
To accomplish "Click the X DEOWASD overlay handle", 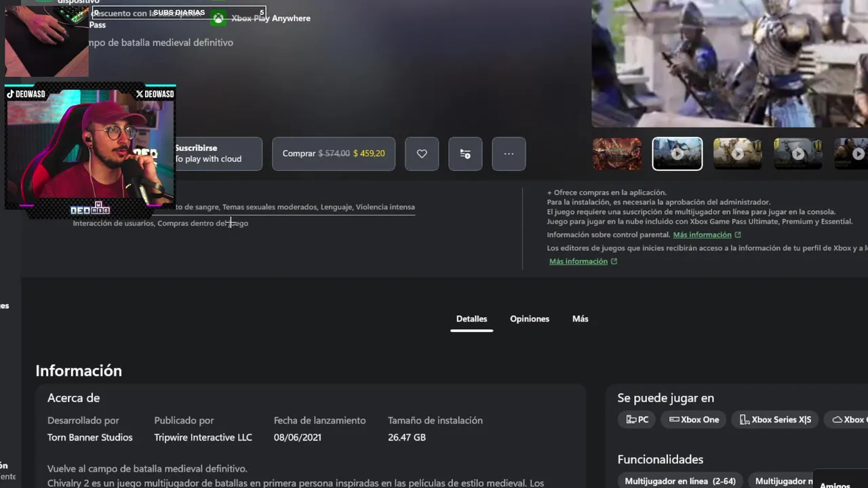I will (x=155, y=94).
